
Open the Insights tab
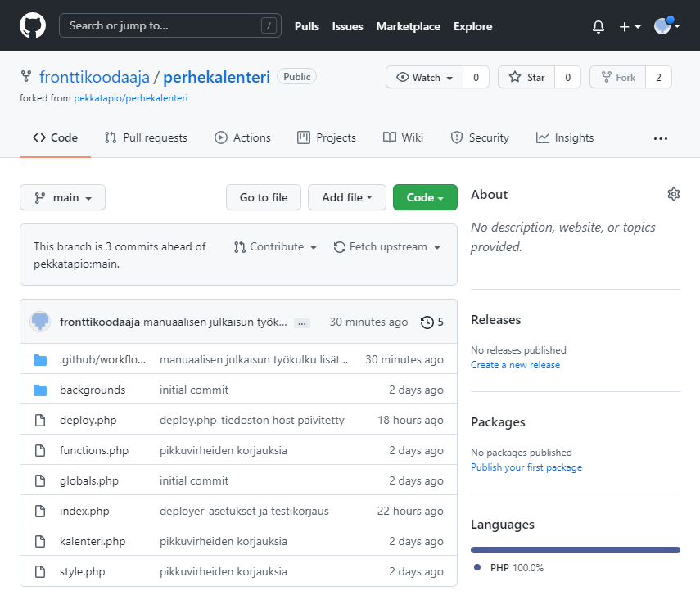[565, 138]
